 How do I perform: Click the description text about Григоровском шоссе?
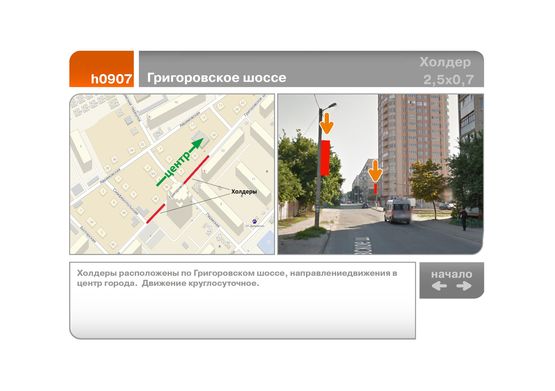point(237,278)
